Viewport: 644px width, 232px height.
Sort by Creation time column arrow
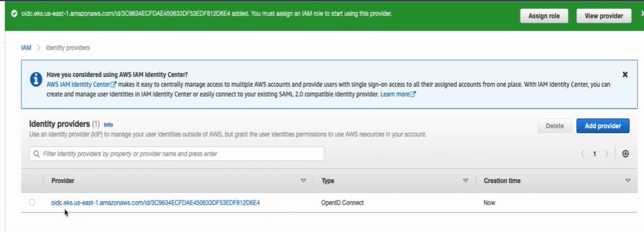(628, 181)
